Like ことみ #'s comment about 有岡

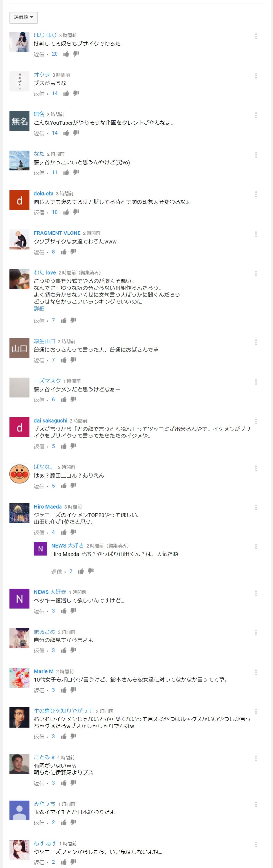(63, 783)
